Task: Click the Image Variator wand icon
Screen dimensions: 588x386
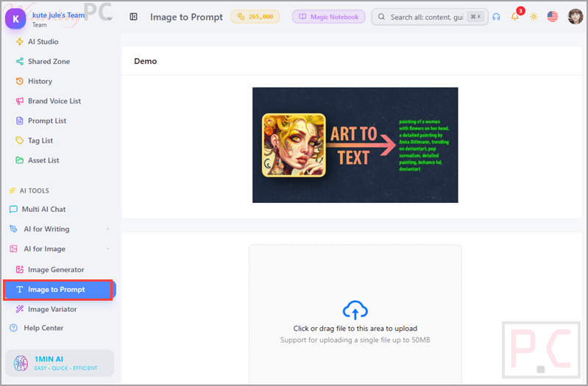Action: (x=19, y=310)
